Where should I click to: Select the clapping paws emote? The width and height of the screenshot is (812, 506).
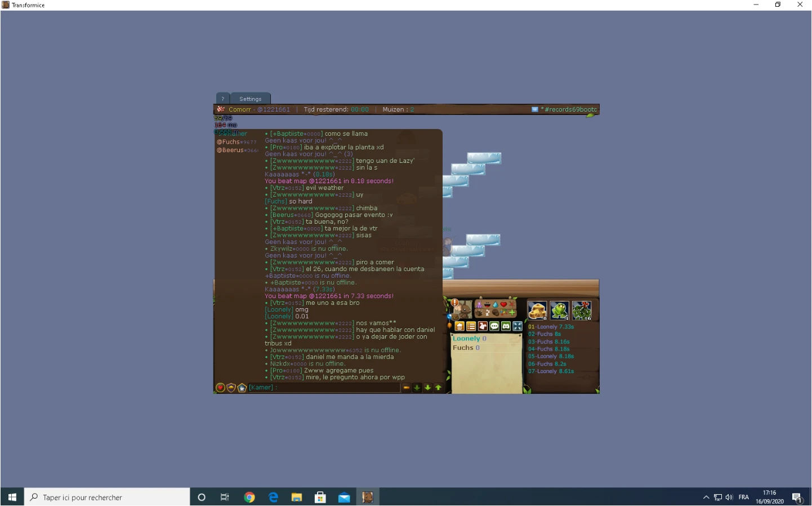(479, 313)
